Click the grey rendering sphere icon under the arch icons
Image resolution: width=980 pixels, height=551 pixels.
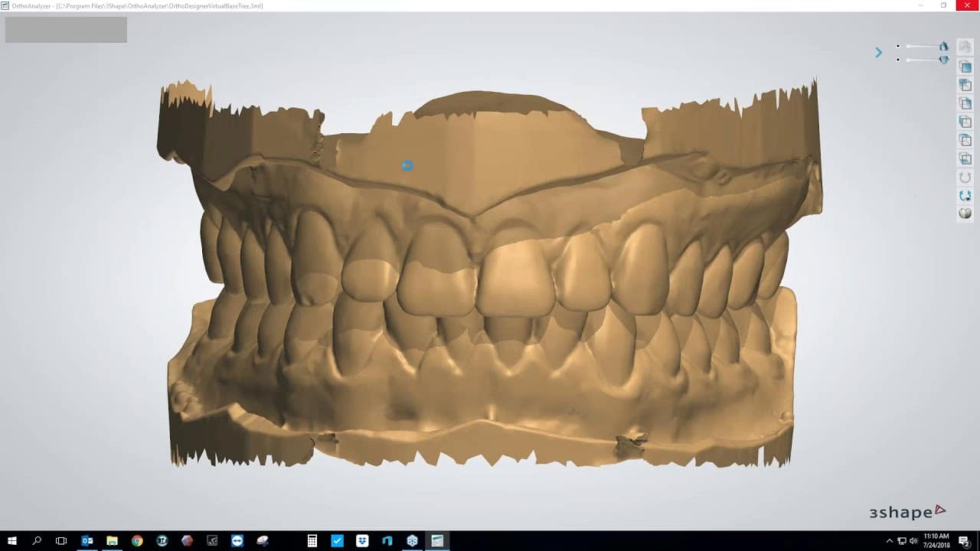[965, 214]
